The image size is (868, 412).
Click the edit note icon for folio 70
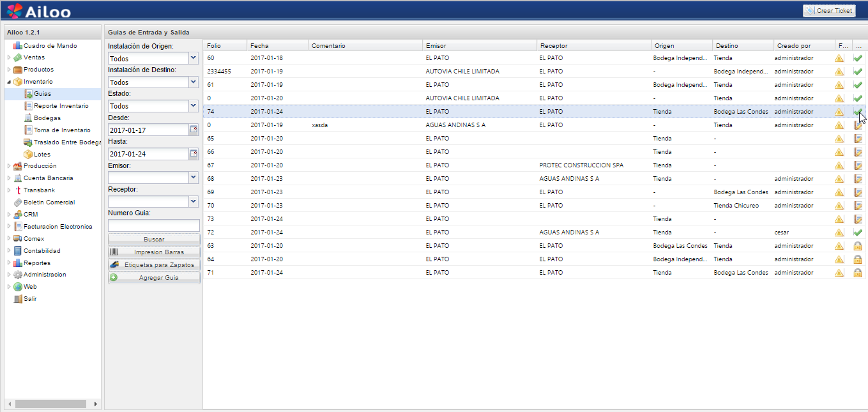coord(858,206)
